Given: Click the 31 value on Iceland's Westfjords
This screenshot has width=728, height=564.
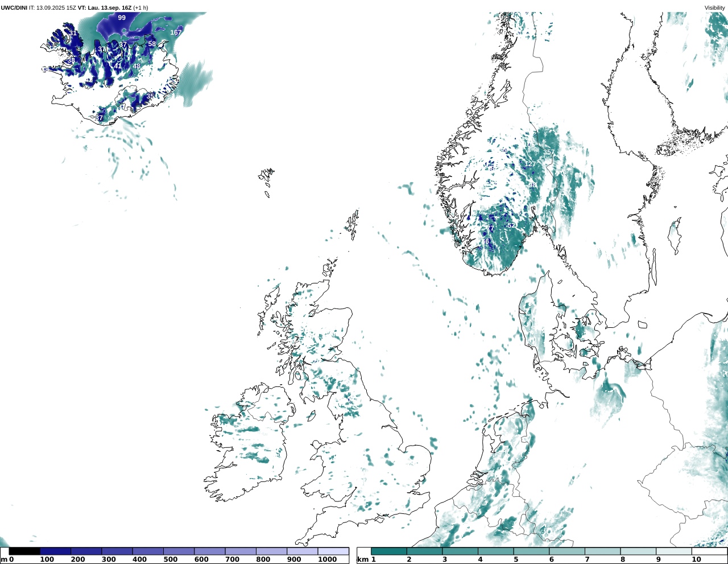Looking at the screenshot, I should [73, 33].
